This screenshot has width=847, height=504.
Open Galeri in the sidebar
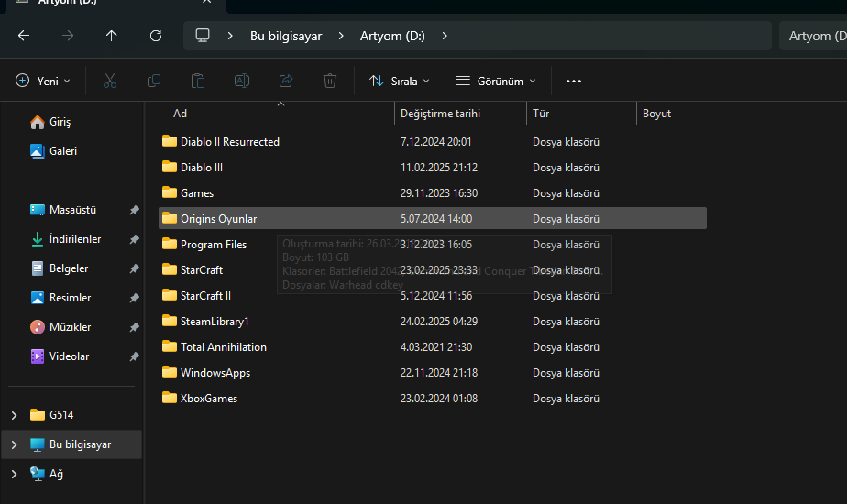(62, 151)
